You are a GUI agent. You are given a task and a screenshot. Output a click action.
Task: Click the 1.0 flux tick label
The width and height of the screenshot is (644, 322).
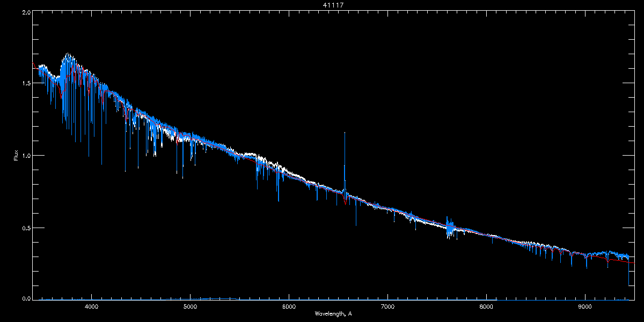pyautogui.click(x=26, y=156)
